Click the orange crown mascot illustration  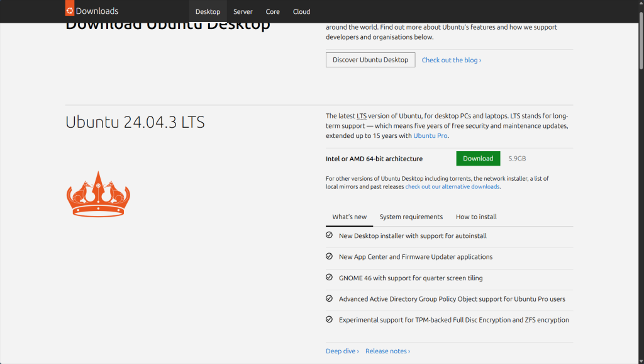tap(98, 194)
